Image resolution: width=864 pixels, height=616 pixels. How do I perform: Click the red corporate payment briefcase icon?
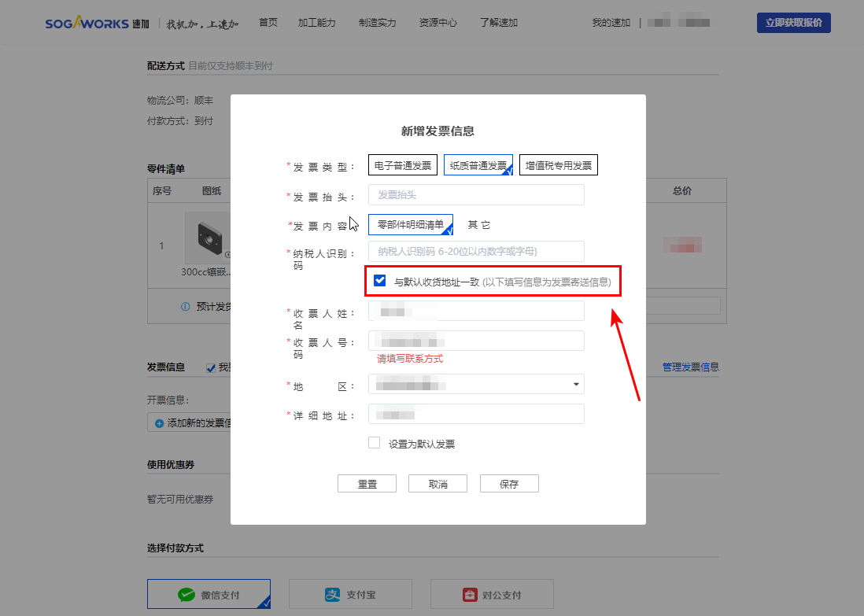469,596
